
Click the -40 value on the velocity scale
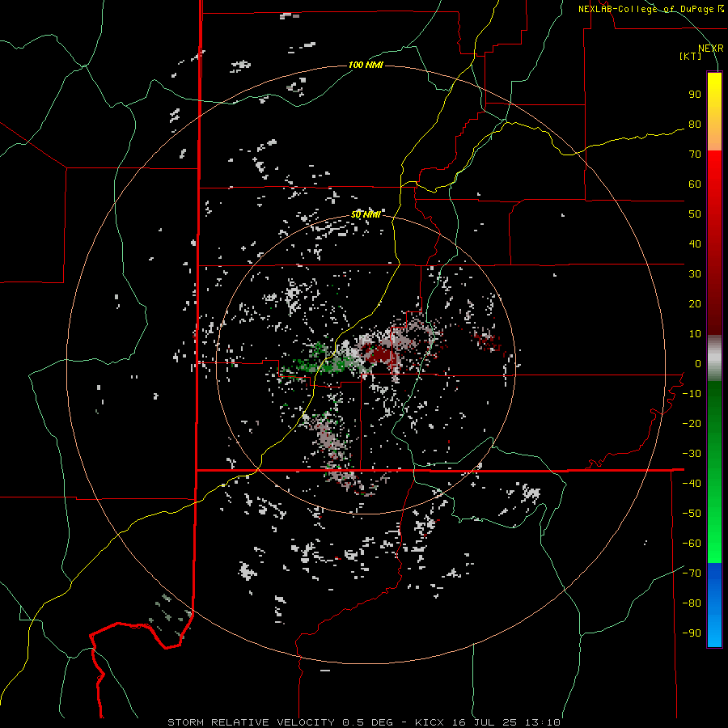pyautogui.click(x=692, y=484)
